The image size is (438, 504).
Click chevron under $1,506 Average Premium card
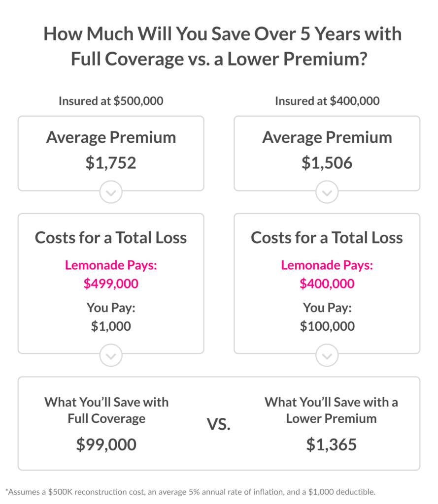tap(327, 192)
